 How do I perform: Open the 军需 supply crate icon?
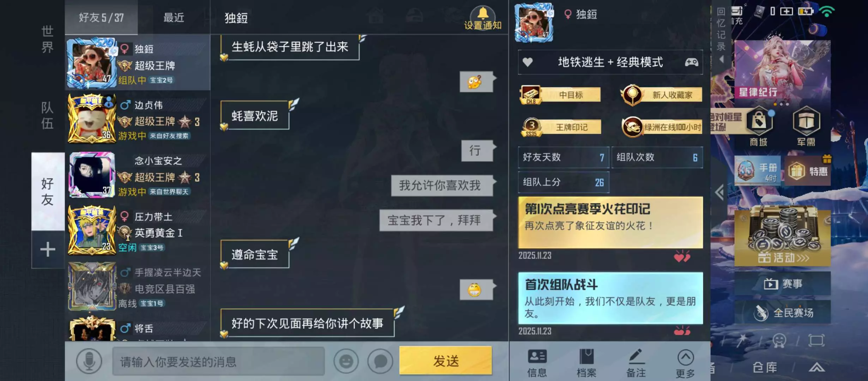[806, 122]
